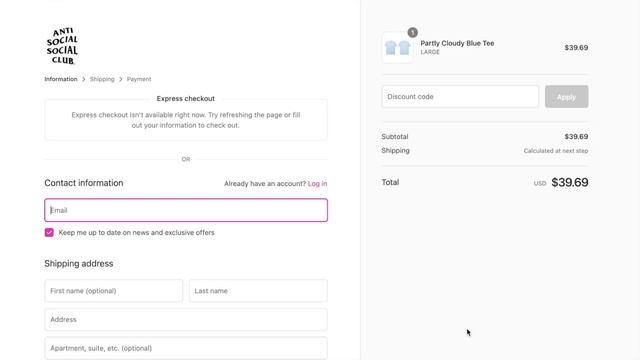Focus the Discount code field
This screenshot has width=640, height=360.
pos(460,97)
